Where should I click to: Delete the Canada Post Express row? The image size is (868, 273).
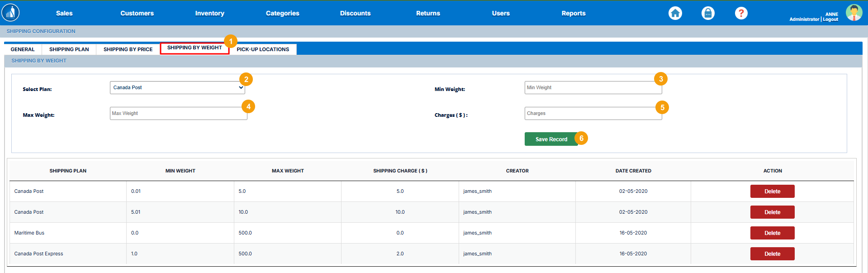pyautogui.click(x=772, y=254)
